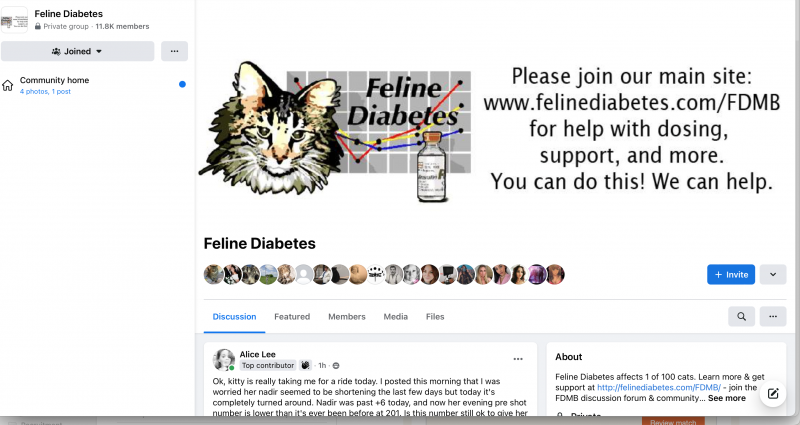
Task: Open the Media tab
Action: (x=395, y=316)
